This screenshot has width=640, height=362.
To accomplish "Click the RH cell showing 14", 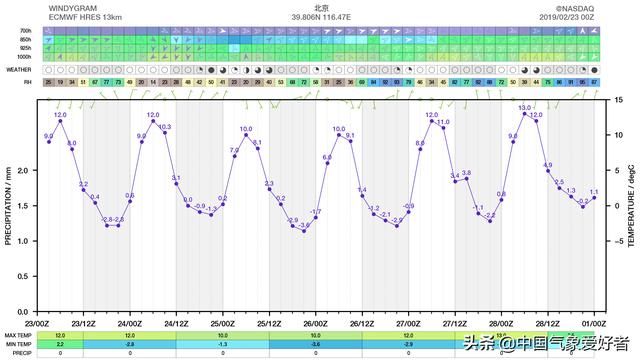I will pos(153,82).
